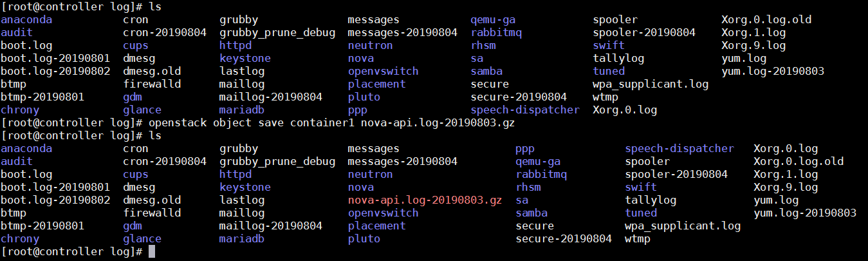Viewport: 868px width, 261px height.
Task: Click boot.log-20190802 in the first listing
Action: coord(55,72)
